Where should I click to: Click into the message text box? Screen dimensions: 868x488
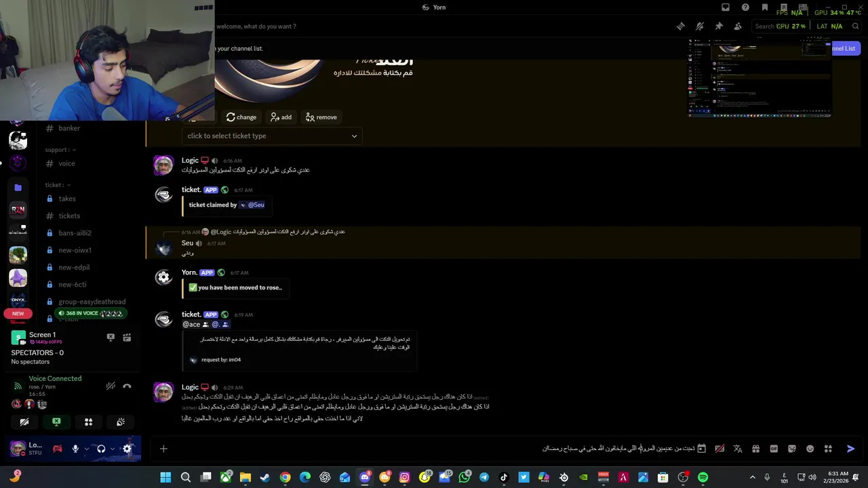coord(434,449)
